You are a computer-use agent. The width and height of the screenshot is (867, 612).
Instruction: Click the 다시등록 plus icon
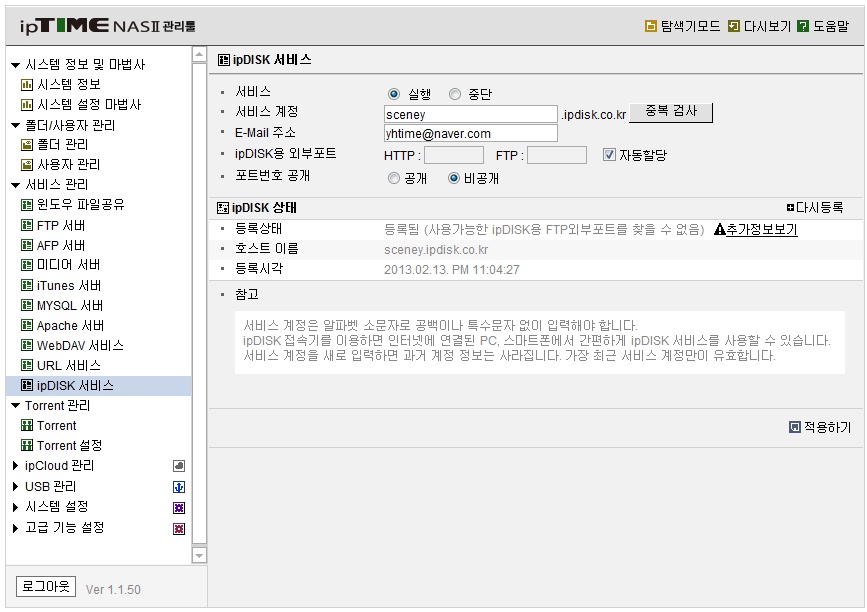pos(790,208)
